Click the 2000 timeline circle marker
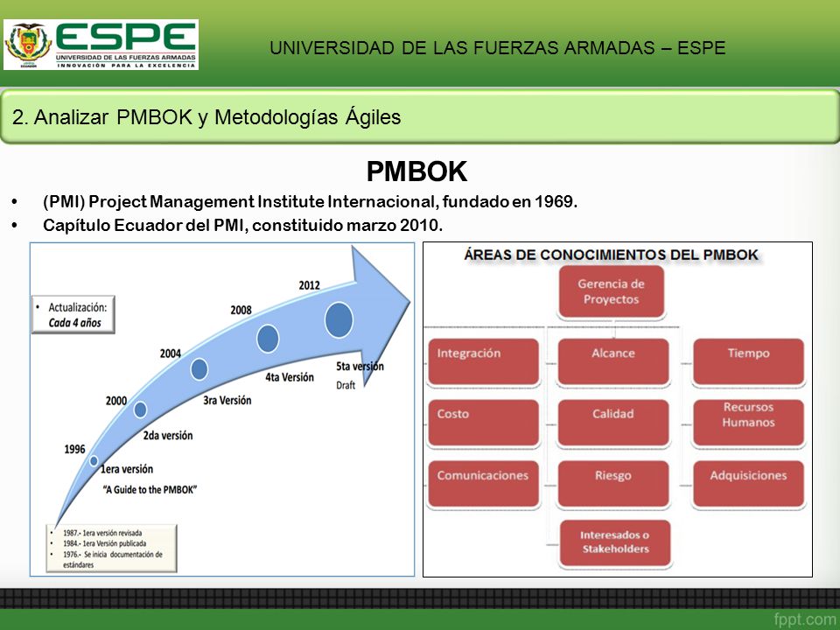This screenshot has height=630, width=840. click(x=140, y=409)
